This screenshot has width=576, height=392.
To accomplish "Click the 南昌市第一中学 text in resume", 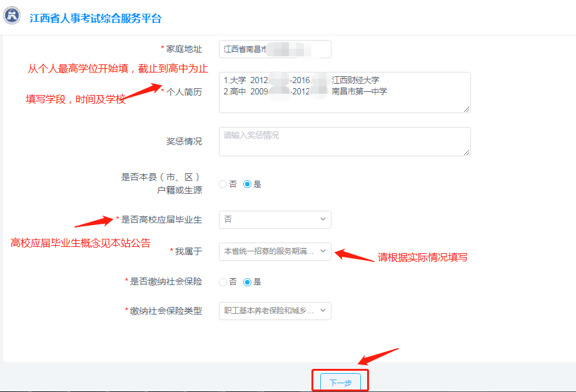I will click(x=359, y=91).
